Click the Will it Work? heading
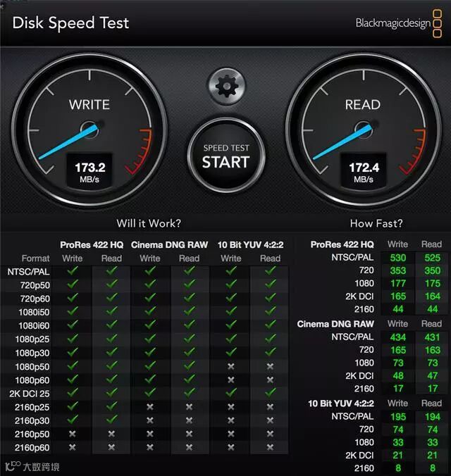Image resolution: width=451 pixels, height=476 pixels. (149, 223)
